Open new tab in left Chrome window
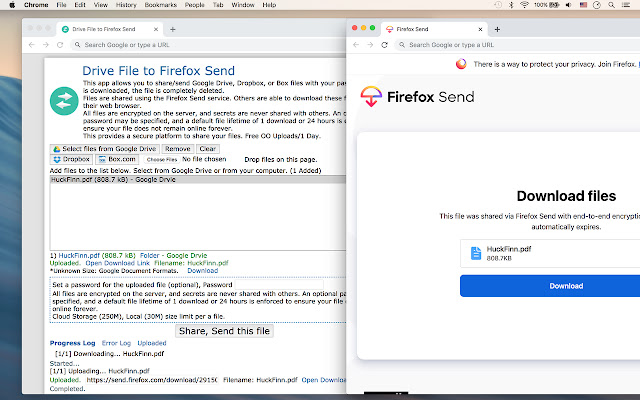This screenshot has height=400, width=640. click(x=173, y=29)
